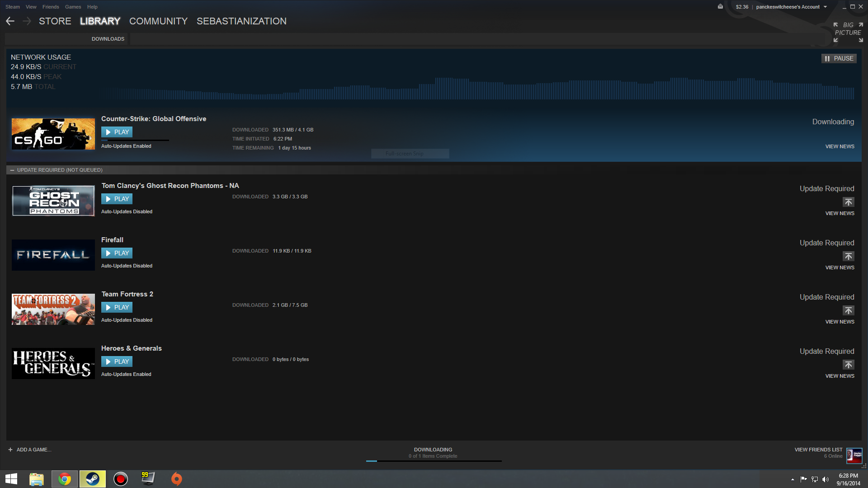
Task: Open the account dropdown for pancekeswitcheese
Action: coord(792,7)
